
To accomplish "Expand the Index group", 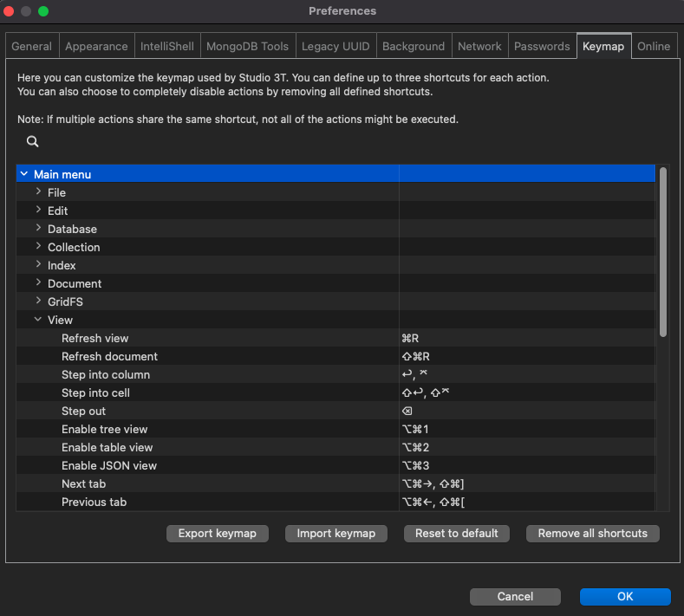I will pos(38,264).
